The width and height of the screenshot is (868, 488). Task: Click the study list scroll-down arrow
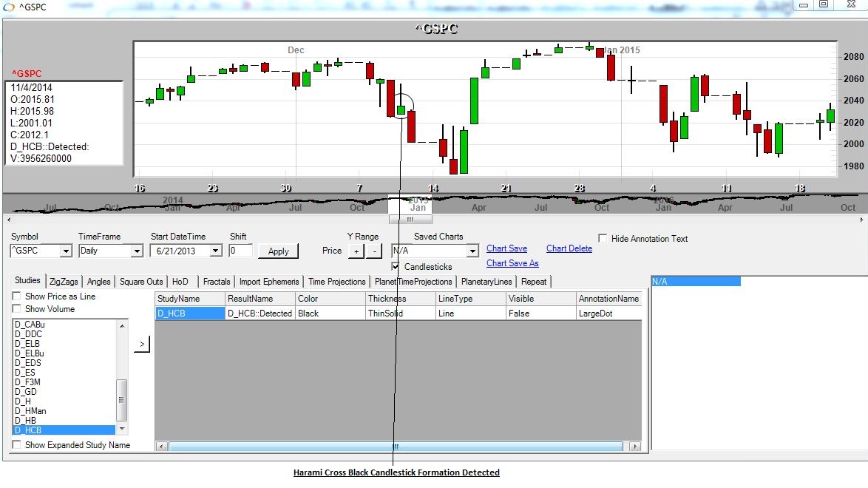coord(122,430)
